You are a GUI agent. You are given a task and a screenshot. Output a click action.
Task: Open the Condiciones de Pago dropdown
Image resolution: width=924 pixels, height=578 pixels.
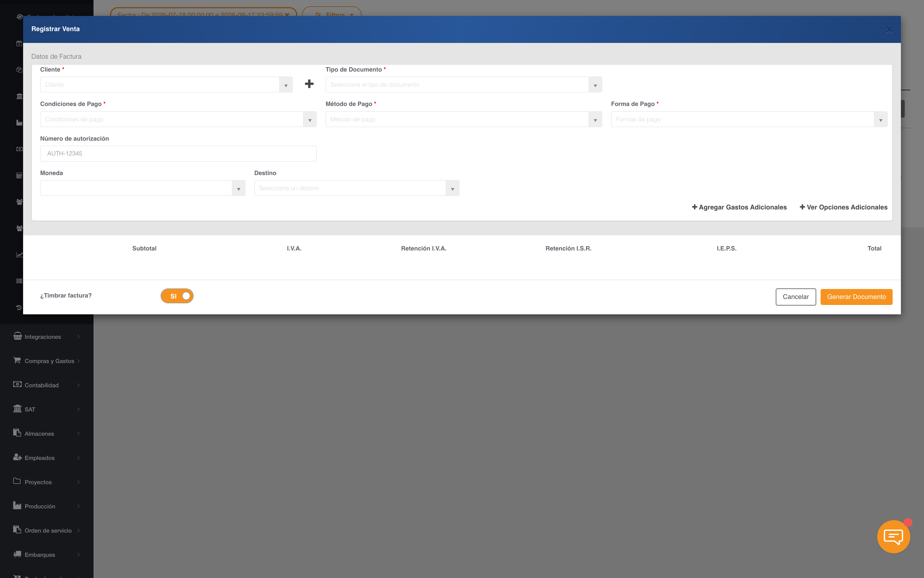178,119
